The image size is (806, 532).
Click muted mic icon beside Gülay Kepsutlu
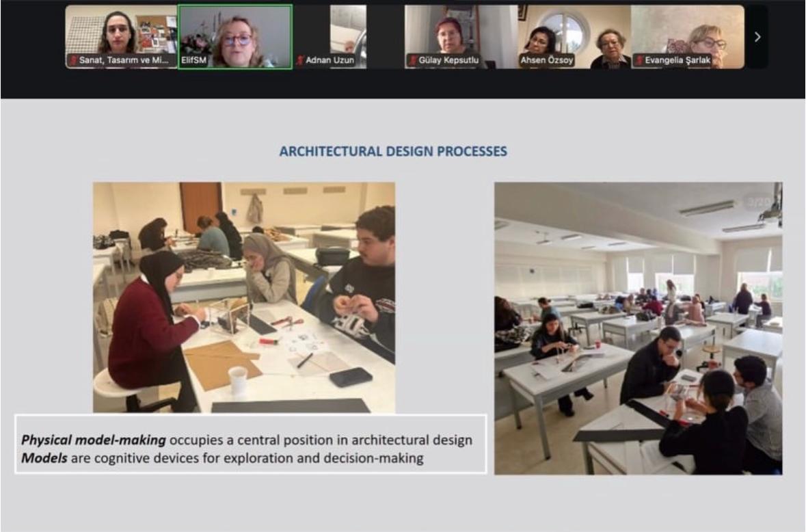point(413,60)
